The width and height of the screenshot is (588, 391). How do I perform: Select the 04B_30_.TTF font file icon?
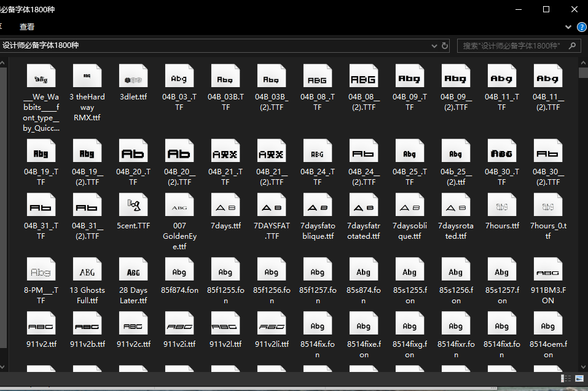pos(502,151)
